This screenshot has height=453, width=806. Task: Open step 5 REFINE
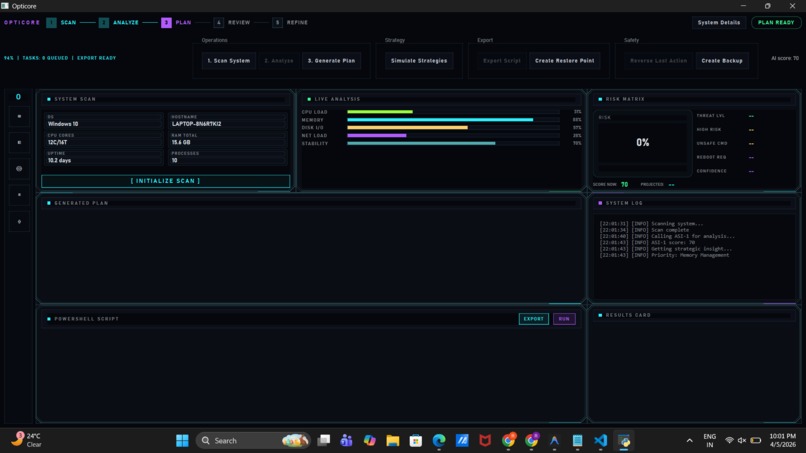tap(290, 23)
